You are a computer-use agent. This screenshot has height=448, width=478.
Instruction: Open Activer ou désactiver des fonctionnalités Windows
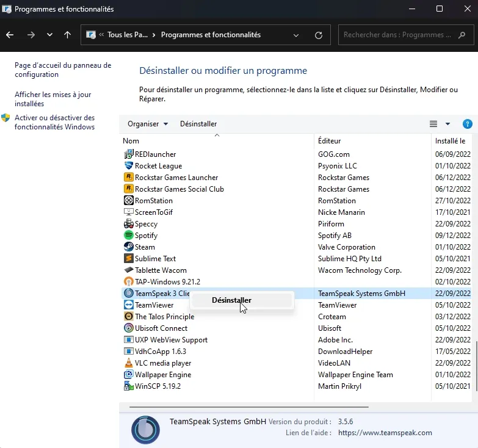[x=54, y=122]
